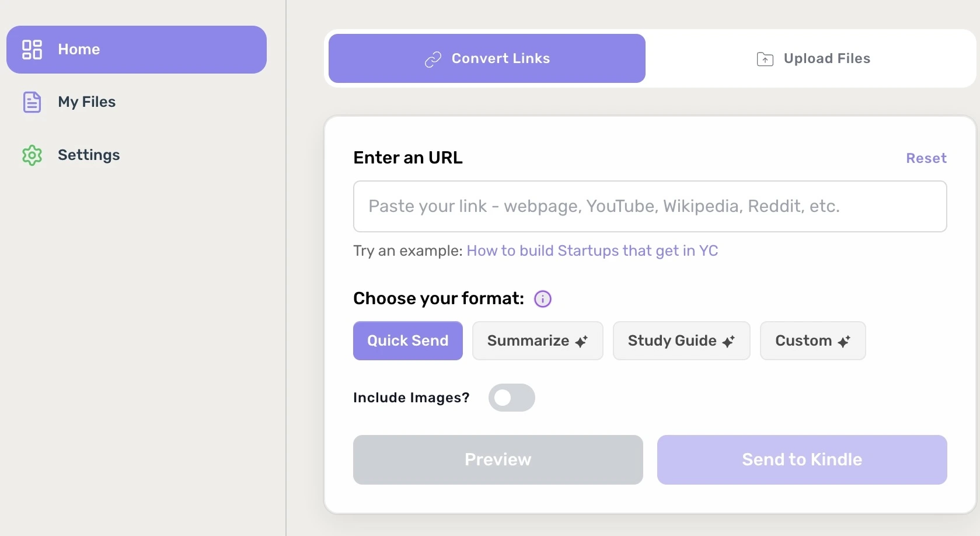Select the Quick Send format

[407, 341]
